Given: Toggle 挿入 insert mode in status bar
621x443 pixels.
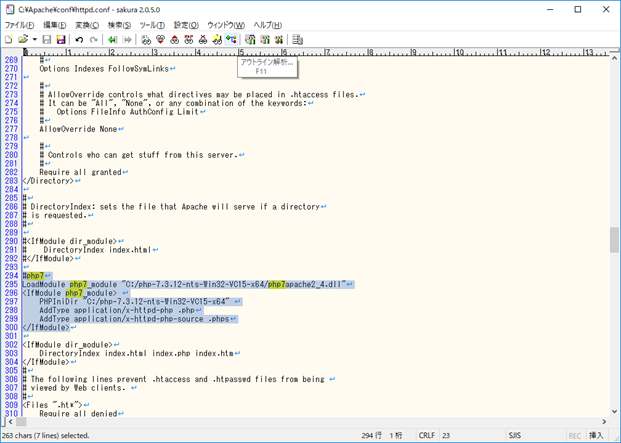Looking at the screenshot, I should 596,435.
